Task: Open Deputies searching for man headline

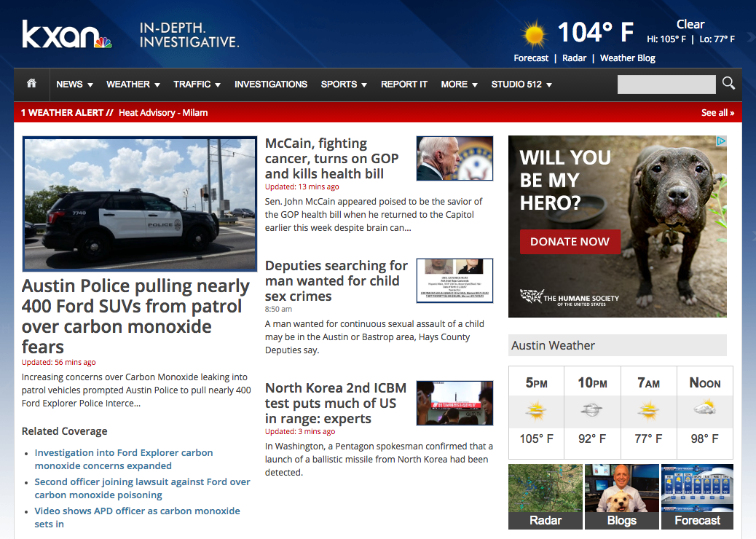Action: tap(336, 280)
